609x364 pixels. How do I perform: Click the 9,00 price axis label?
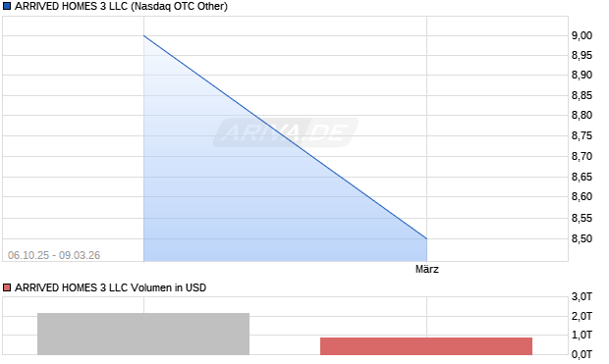(581, 35)
